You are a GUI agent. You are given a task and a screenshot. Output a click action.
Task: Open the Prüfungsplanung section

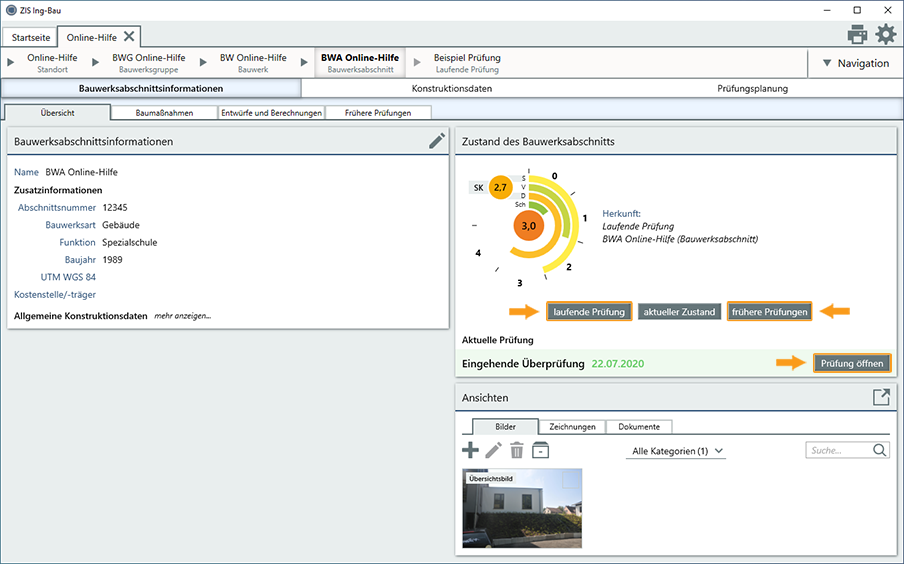[x=752, y=88]
